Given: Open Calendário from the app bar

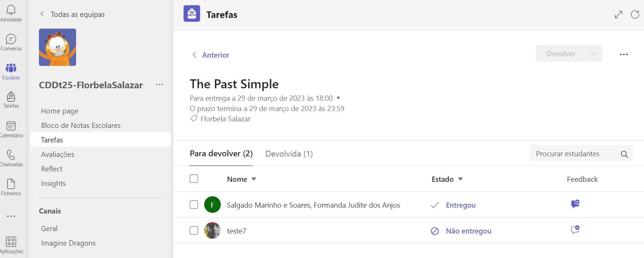Looking at the screenshot, I should tap(11, 129).
